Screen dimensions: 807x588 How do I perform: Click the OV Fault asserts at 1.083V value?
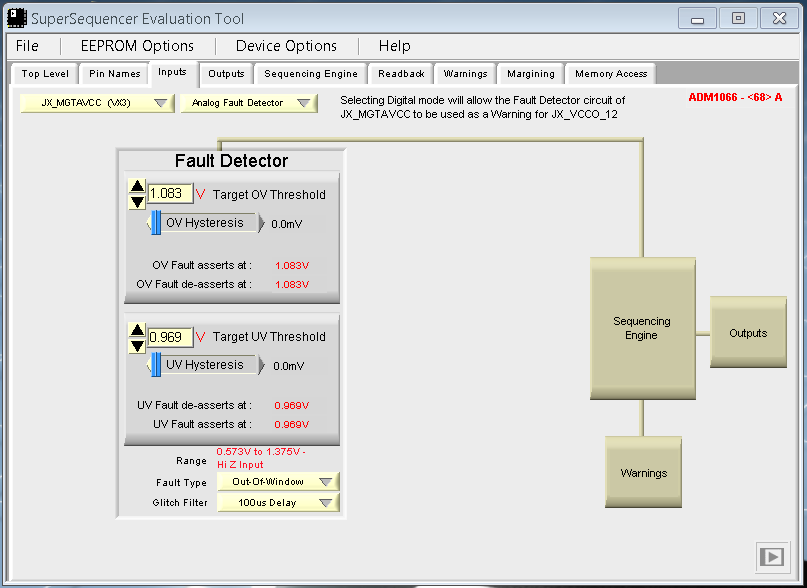(x=292, y=266)
